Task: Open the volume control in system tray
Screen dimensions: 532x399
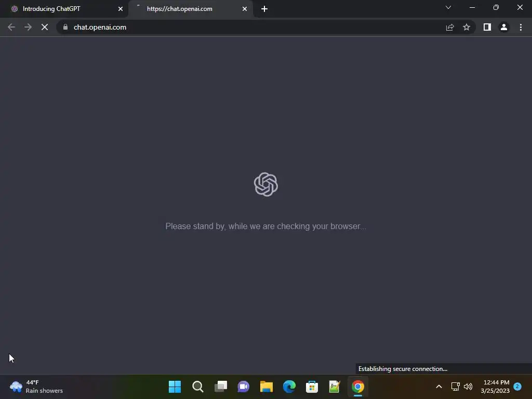Action: [x=468, y=387]
